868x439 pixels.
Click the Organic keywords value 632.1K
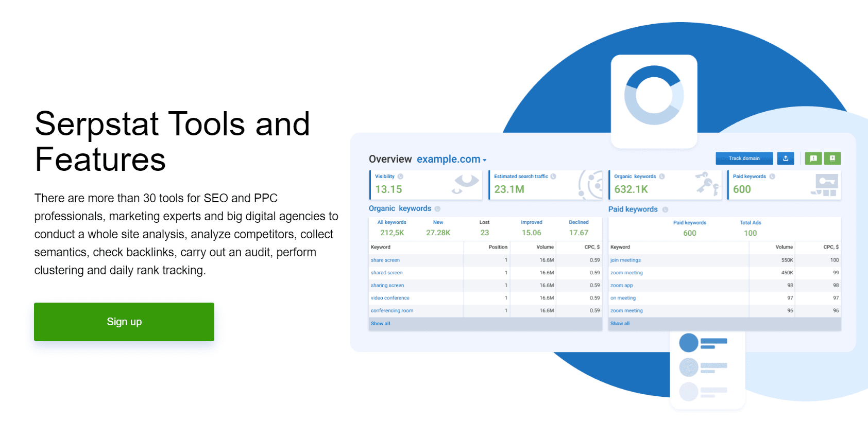coord(631,189)
